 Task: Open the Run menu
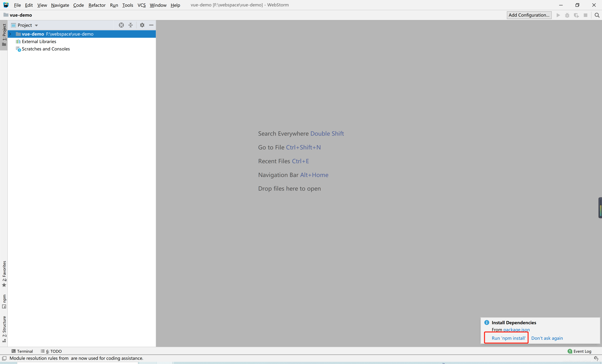tap(114, 5)
